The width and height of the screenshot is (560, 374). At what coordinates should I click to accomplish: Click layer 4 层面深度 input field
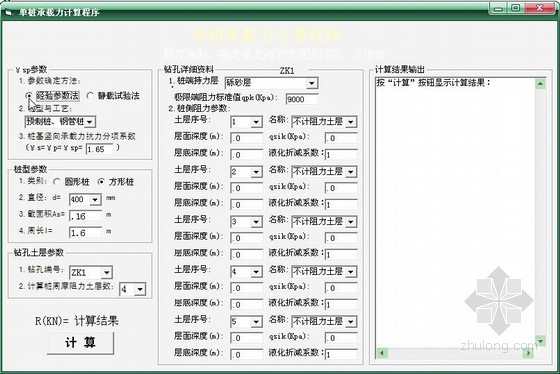click(246, 288)
